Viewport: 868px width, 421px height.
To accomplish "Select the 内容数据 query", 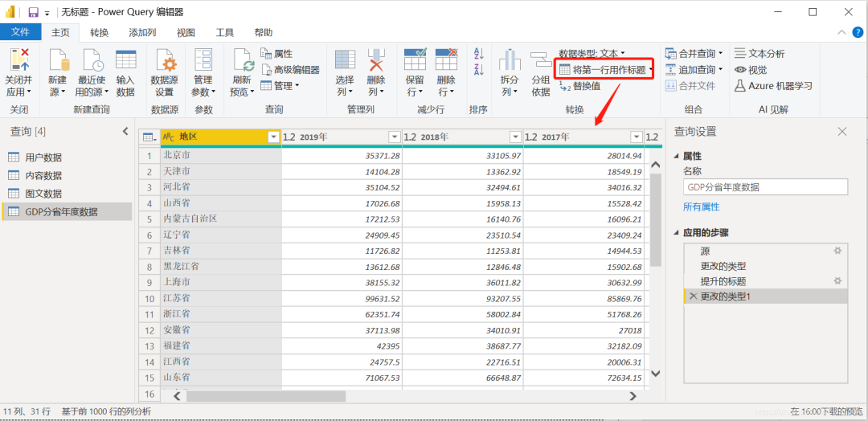I will coord(67,176).
